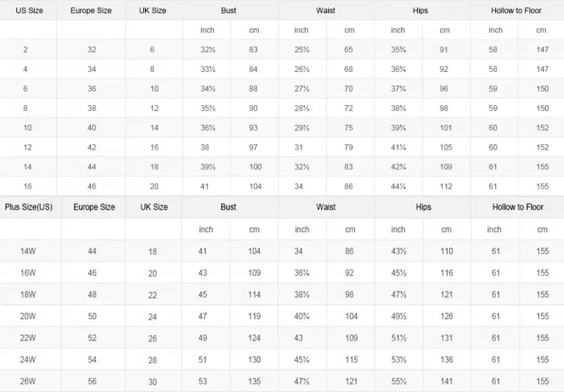The height and width of the screenshot is (392, 564).
Task: Click the 141 cm hips cell
Action: (x=446, y=382)
